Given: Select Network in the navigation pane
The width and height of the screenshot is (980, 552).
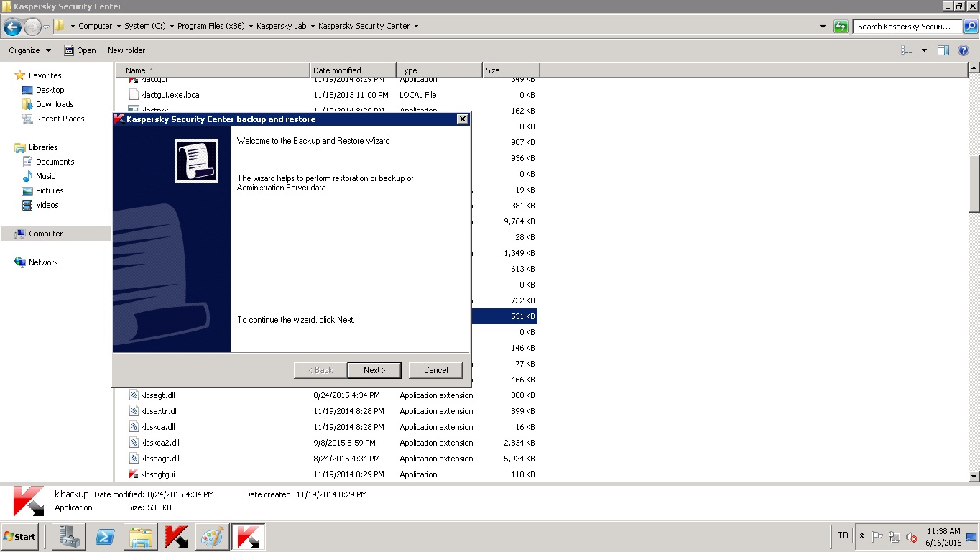Looking at the screenshot, I should point(43,262).
